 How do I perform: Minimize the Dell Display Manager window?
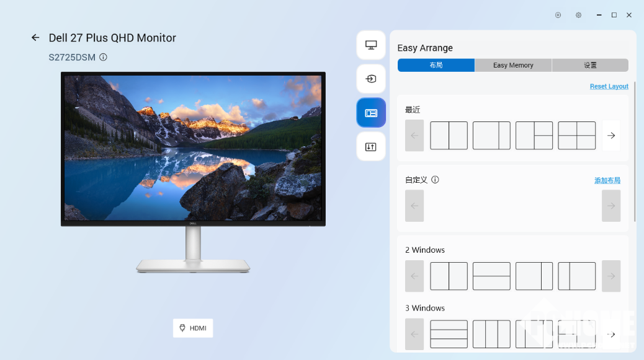pyautogui.click(x=599, y=15)
